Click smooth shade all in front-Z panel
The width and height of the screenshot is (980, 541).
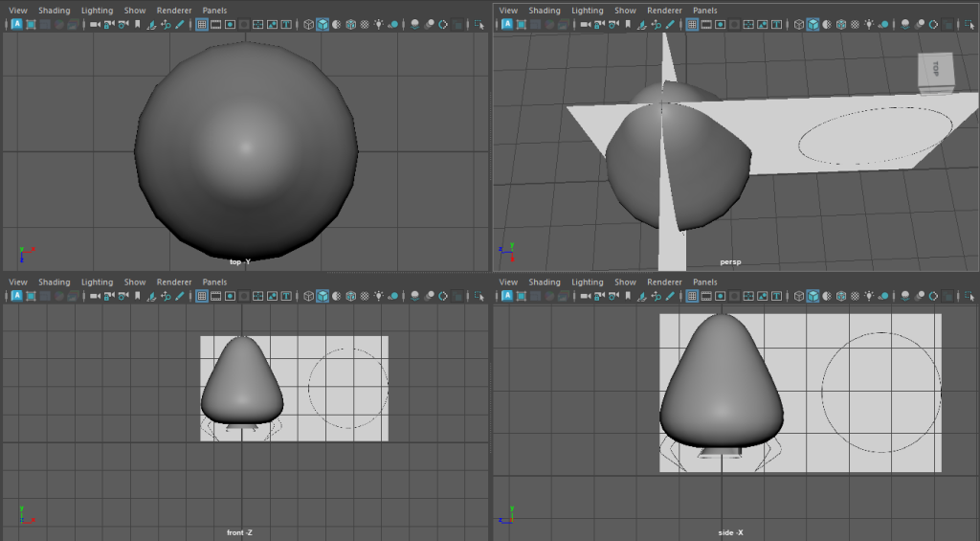coord(323,297)
